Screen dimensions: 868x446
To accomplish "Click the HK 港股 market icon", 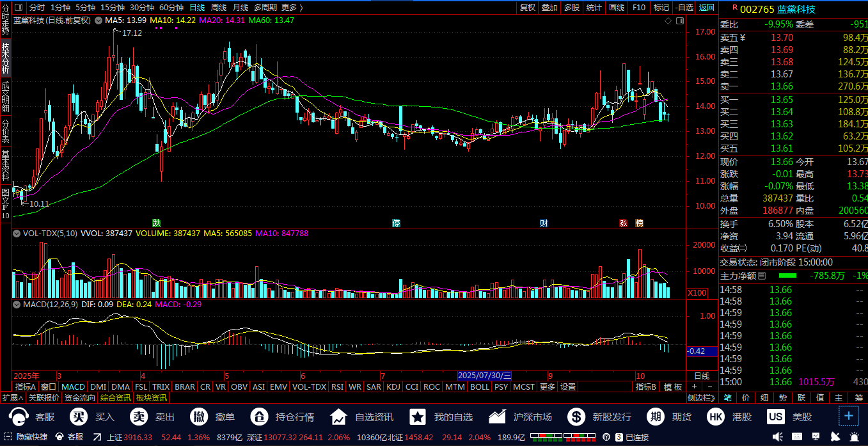I will pos(716,417).
